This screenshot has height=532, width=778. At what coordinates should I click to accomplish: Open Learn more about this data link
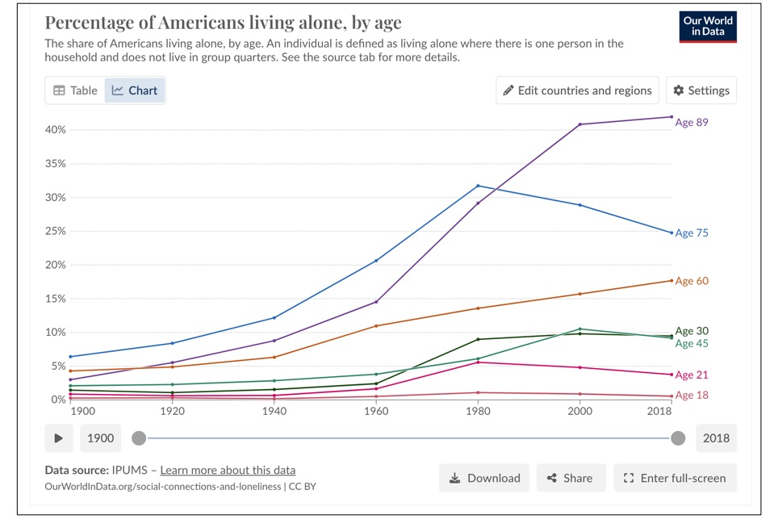(x=228, y=470)
